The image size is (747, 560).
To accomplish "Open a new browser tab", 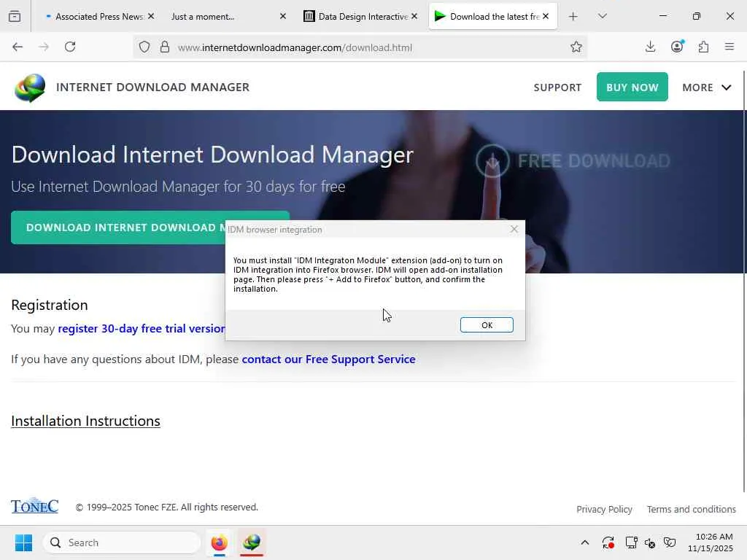I will (573, 17).
